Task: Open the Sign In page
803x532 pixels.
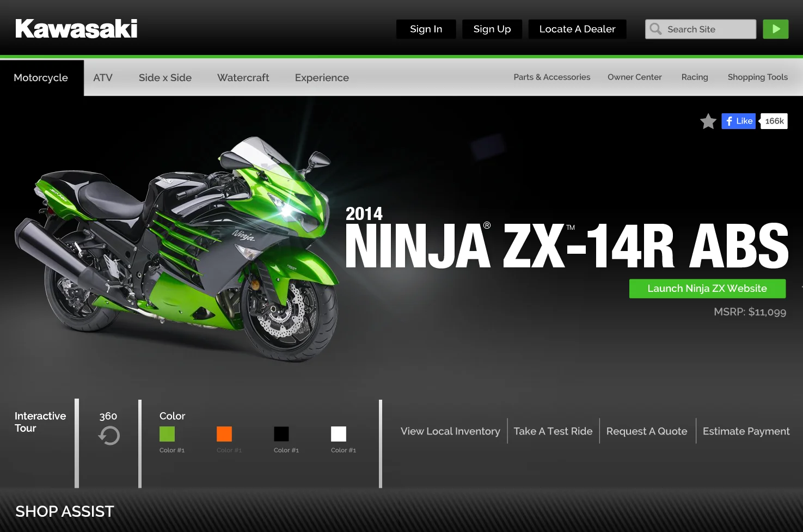Action: [x=426, y=29]
